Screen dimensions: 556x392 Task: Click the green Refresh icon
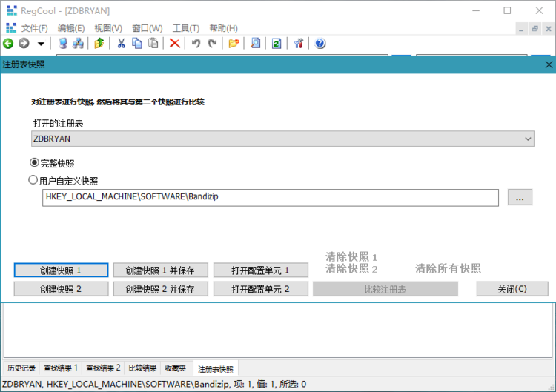[x=276, y=44]
